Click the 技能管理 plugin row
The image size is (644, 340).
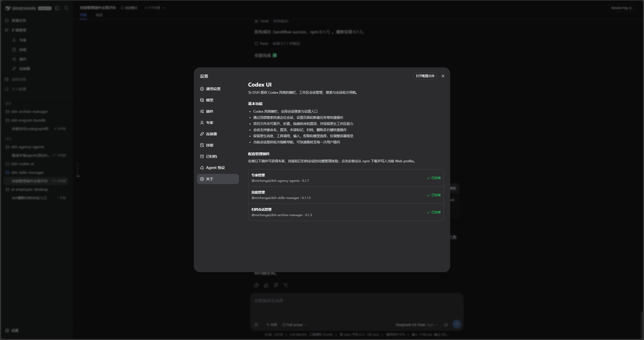(346, 195)
